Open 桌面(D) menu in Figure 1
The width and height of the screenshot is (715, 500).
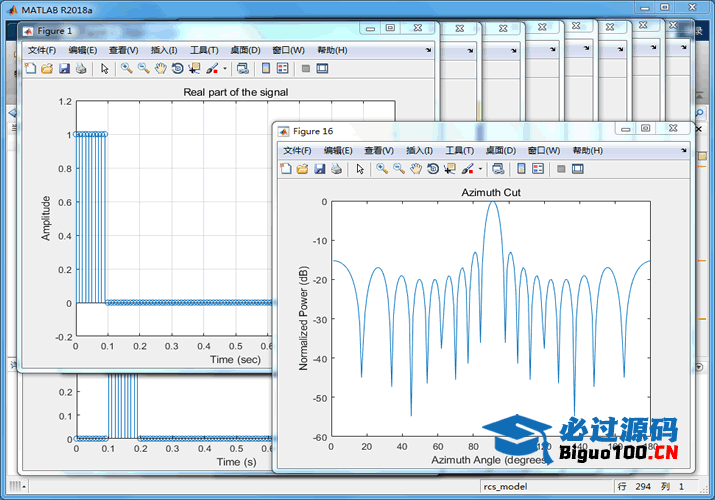pos(245,50)
